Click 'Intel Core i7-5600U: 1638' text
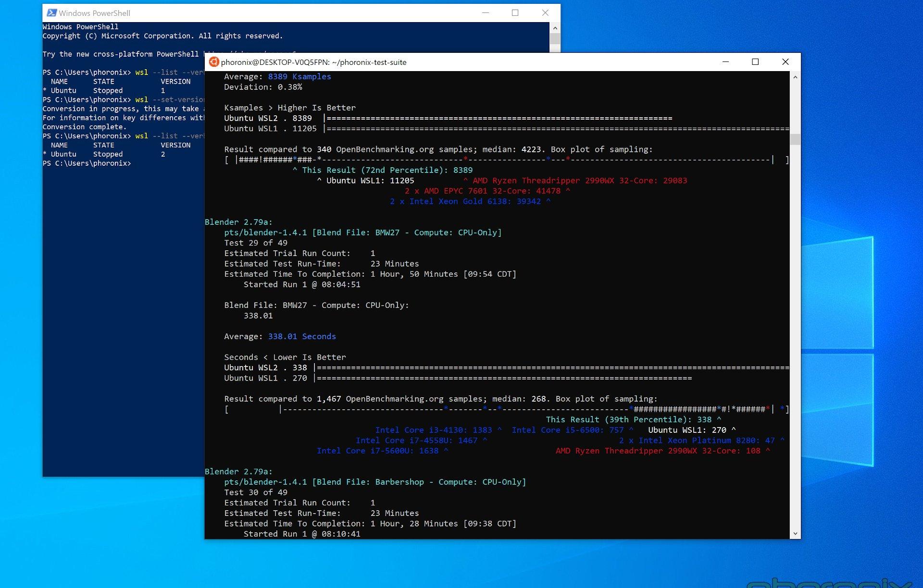 click(377, 451)
